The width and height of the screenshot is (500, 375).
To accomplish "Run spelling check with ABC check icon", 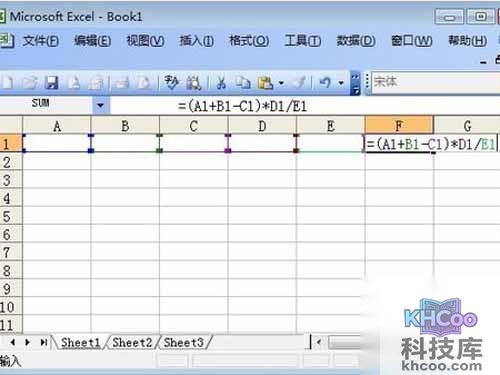I will click(x=171, y=82).
